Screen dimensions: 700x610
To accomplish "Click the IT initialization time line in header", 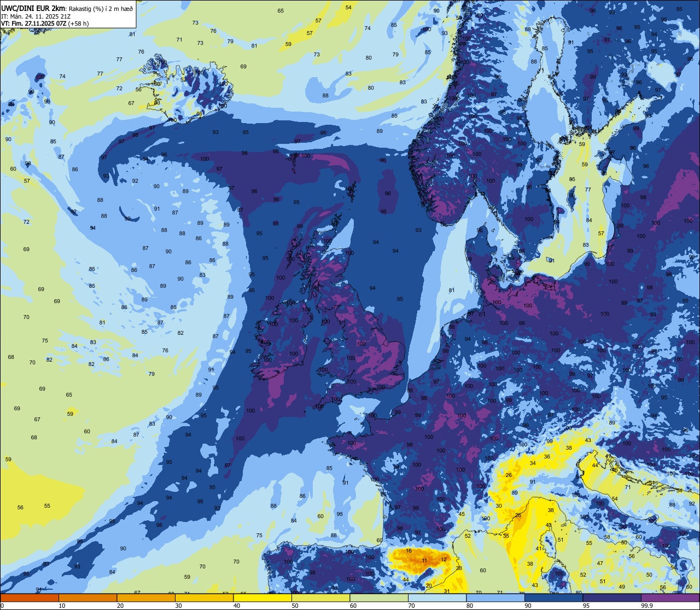I will 36,16.
